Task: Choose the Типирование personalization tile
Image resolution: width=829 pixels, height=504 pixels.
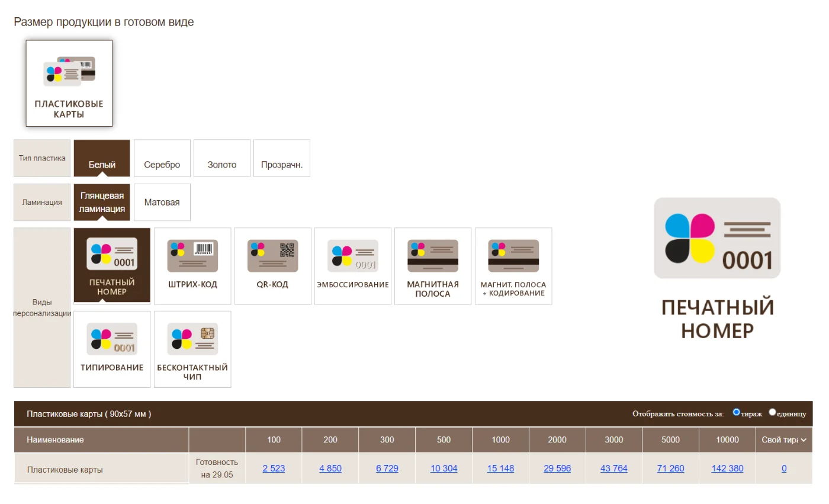Action: click(112, 349)
